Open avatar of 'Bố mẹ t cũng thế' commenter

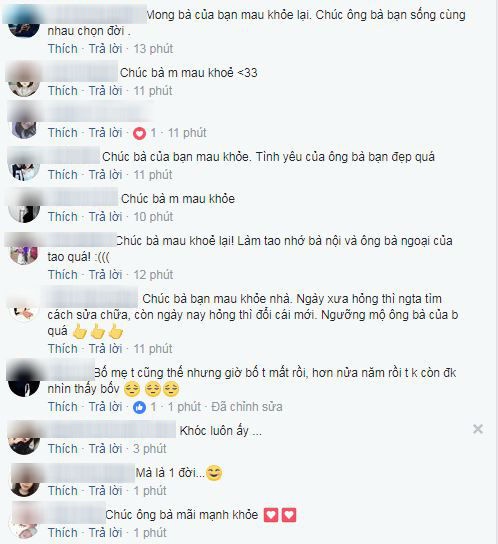24,379
